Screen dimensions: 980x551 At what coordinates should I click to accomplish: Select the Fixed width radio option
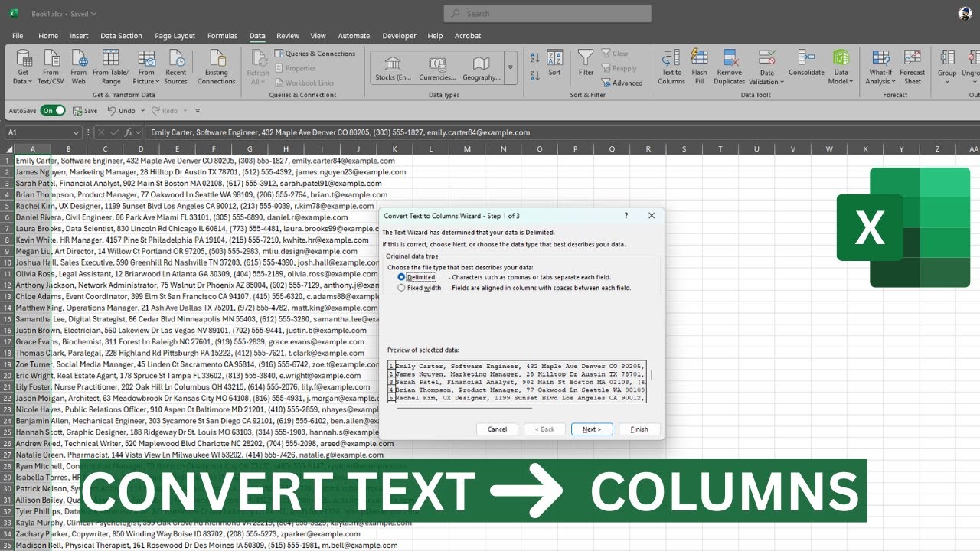click(401, 288)
